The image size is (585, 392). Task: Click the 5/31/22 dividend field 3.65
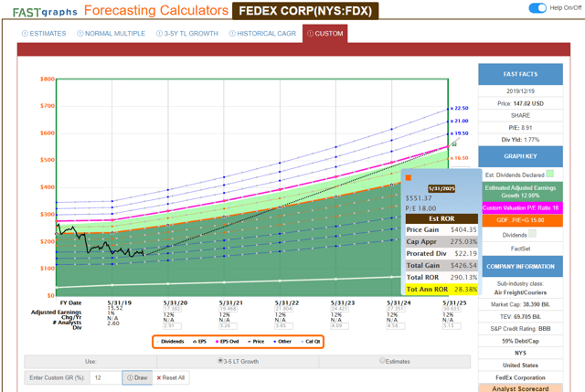click(x=284, y=326)
